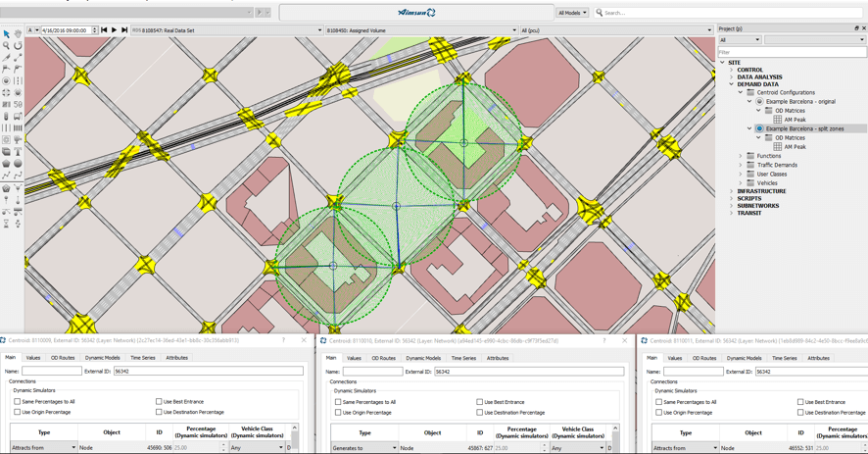Pick the centroid pentagon tool
The height and width of the screenshot is (454, 868).
click(6, 188)
